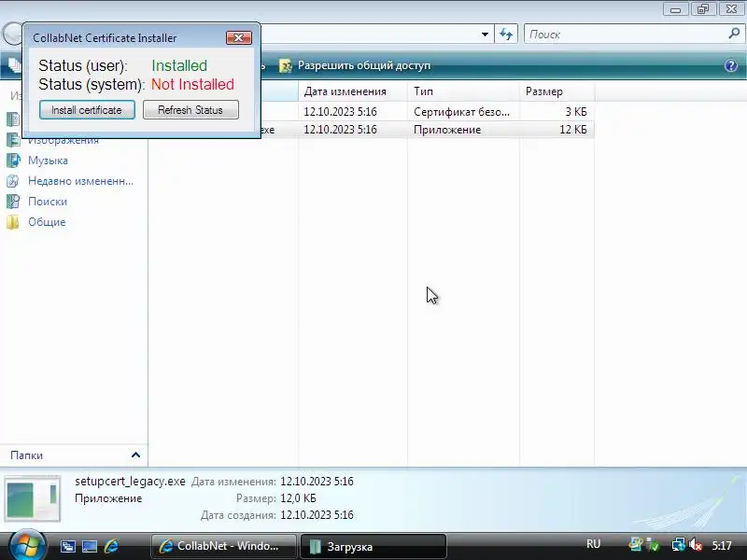
Task: Click the Приложение row's 12.10.2023 5:16 date
Action: click(x=340, y=130)
